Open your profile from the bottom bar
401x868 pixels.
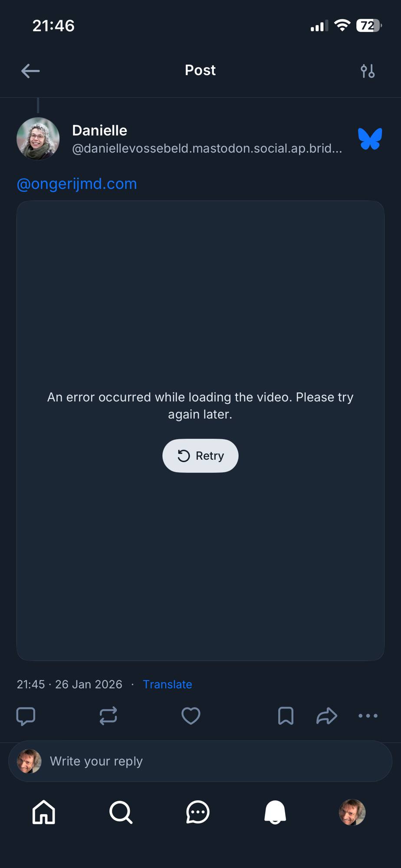tap(352, 812)
